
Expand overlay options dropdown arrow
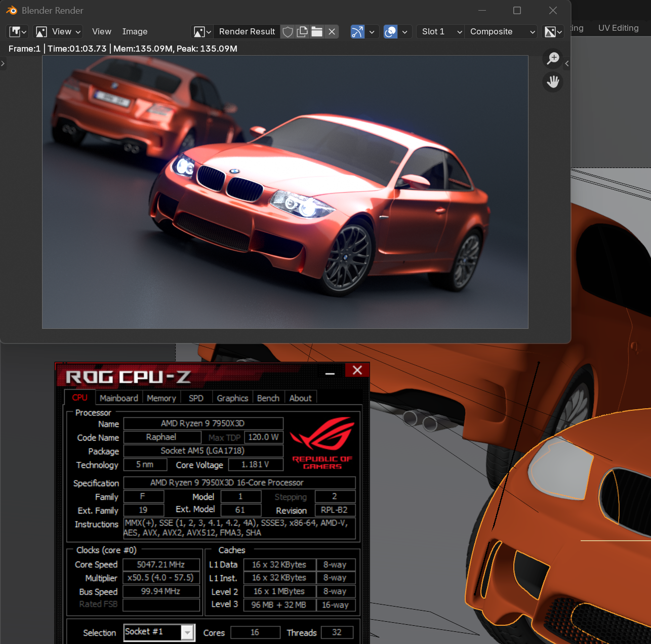(404, 31)
